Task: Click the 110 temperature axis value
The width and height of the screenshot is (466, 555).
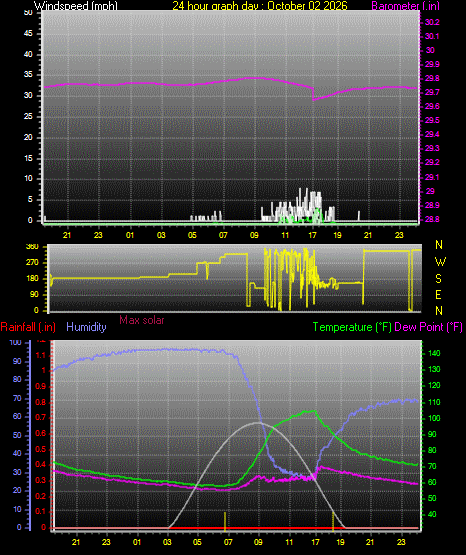Action: point(434,402)
